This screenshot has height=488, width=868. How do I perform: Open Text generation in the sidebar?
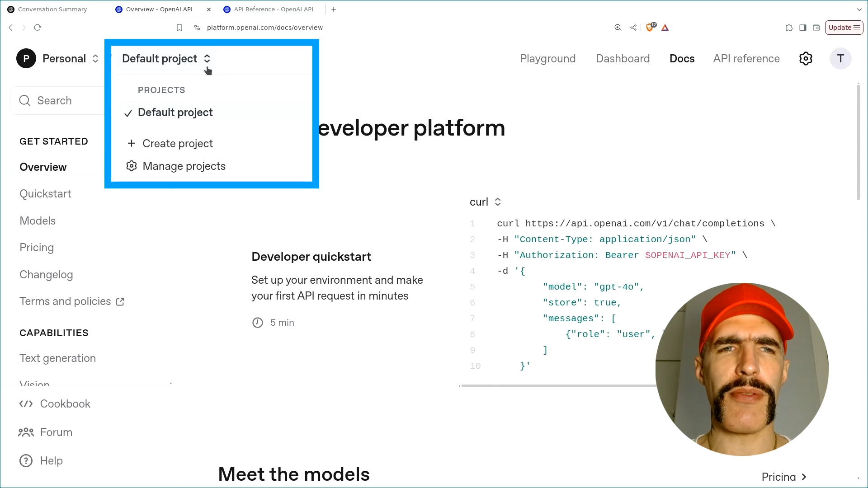click(x=57, y=358)
